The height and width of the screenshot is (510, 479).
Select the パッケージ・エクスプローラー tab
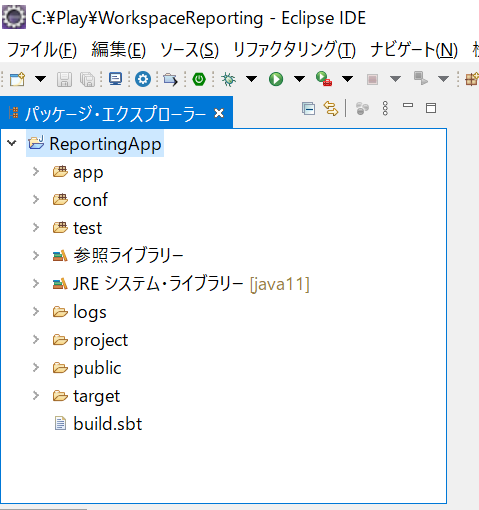116,113
